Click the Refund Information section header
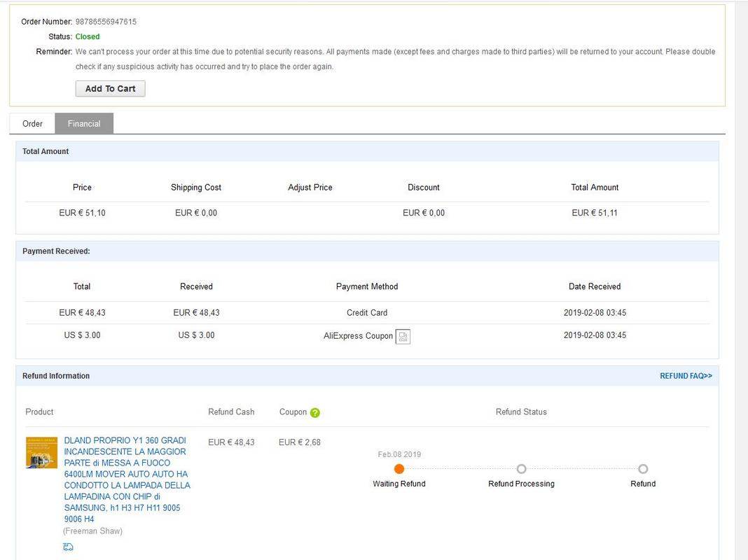The width and height of the screenshot is (748, 560). (x=56, y=376)
